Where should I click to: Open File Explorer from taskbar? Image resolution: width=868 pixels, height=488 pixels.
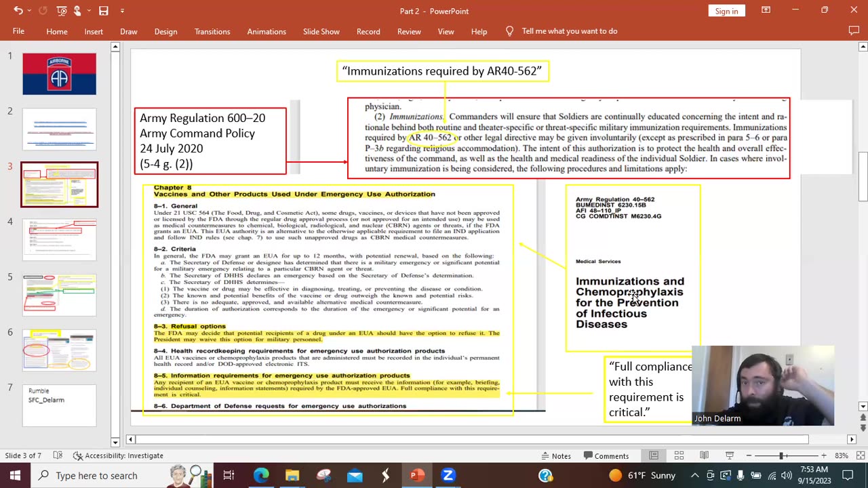coord(292,475)
